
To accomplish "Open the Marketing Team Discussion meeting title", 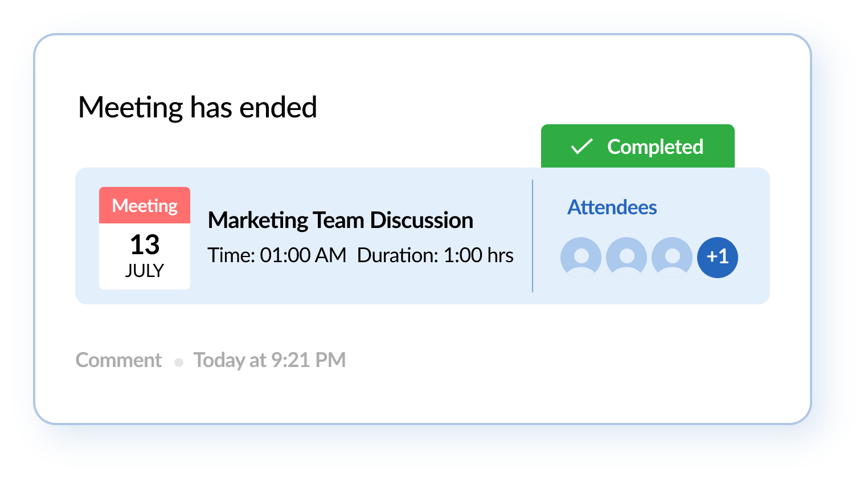I will coord(341,220).
